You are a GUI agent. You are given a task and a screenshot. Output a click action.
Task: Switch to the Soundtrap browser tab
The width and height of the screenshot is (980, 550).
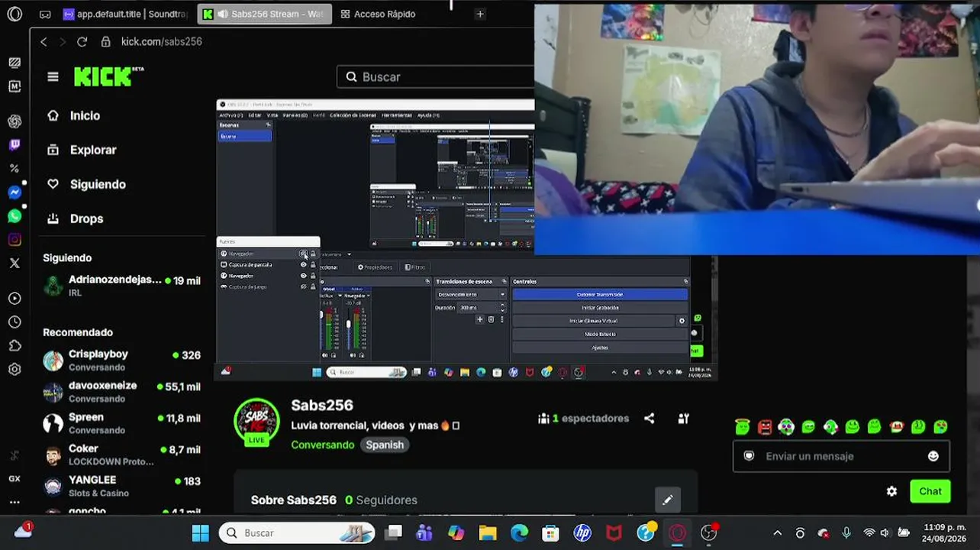(x=125, y=14)
